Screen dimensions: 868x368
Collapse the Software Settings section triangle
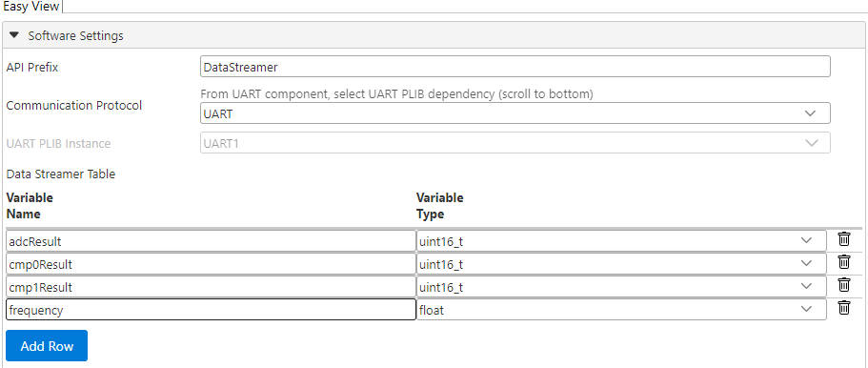click(x=14, y=35)
